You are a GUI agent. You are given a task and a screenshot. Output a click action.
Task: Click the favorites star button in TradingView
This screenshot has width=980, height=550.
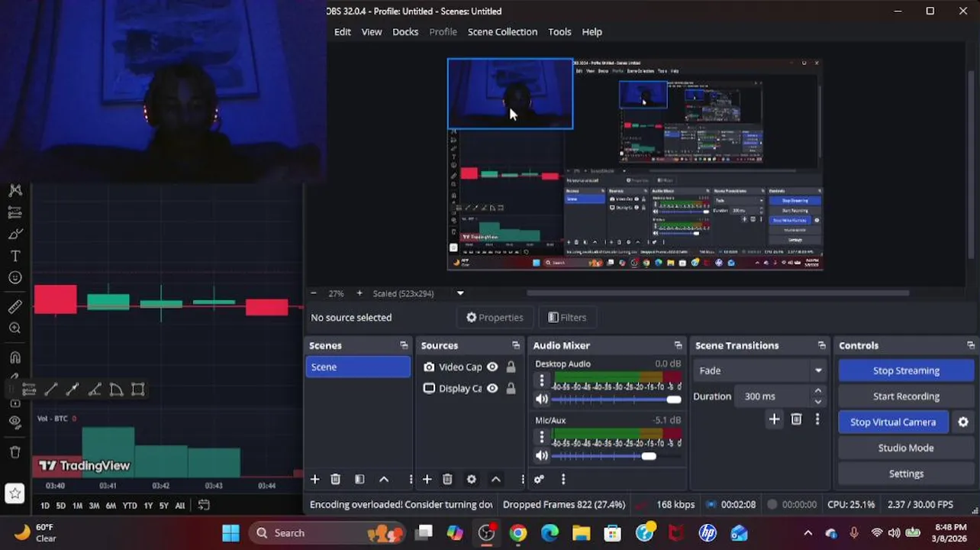(x=15, y=493)
